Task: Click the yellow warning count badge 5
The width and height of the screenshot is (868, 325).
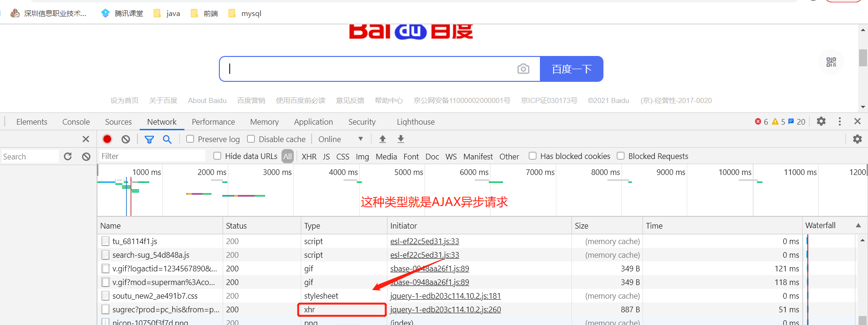Action: pyautogui.click(x=779, y=122)
